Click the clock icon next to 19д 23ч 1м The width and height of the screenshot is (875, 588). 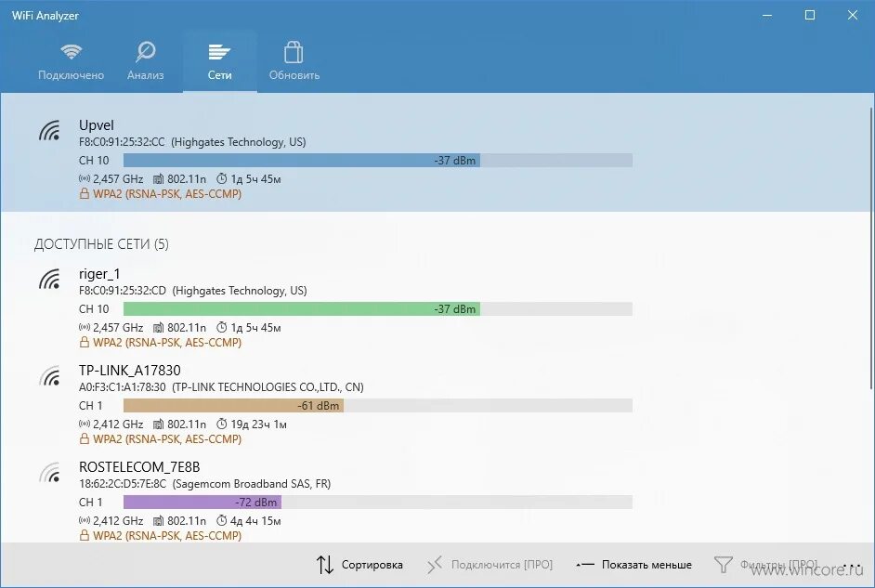click(222, 424)
